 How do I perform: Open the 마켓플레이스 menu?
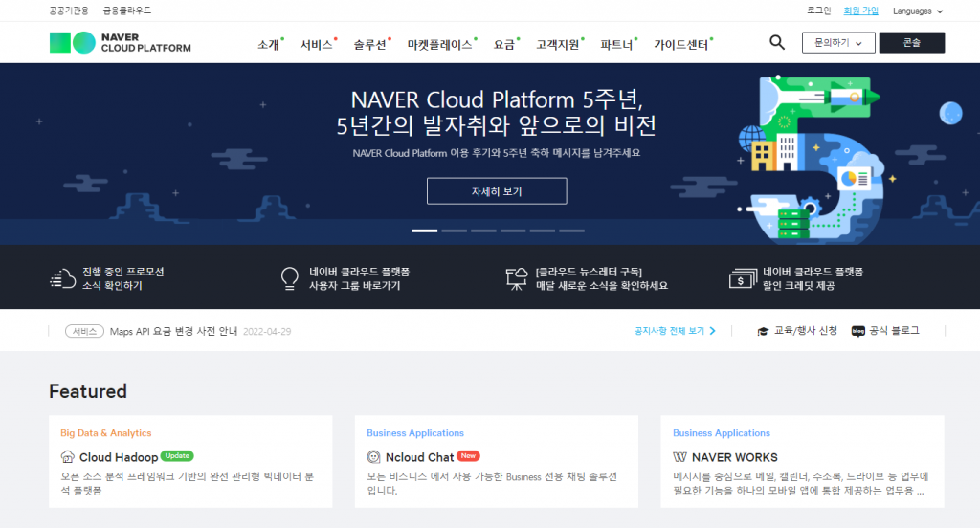pos(440,44)
